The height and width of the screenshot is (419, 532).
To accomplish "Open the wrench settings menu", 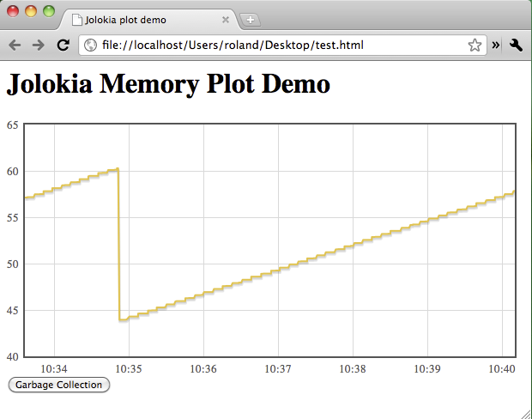I will coord(516,45).
